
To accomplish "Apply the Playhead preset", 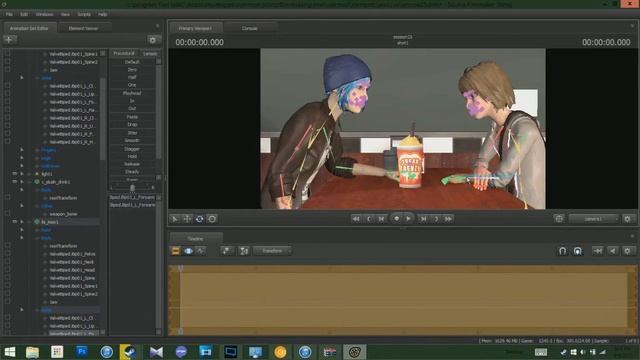I will click(x=132, y=93).
